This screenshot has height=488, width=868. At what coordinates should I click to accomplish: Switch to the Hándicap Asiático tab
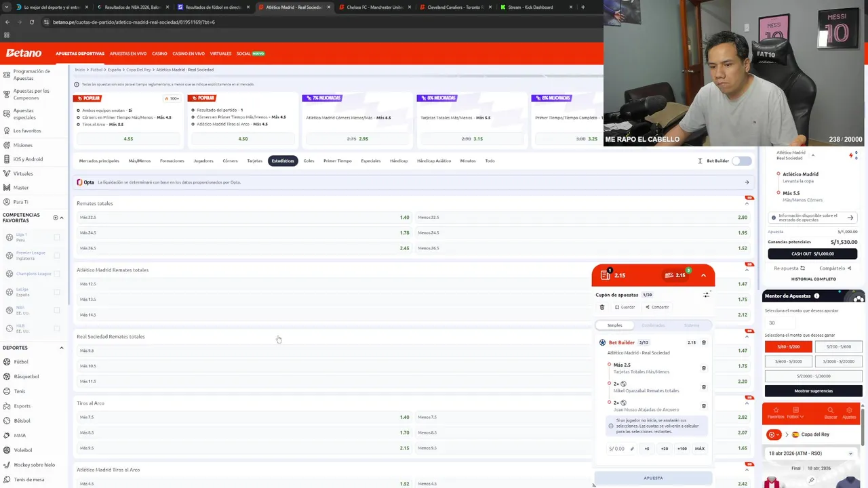(434, 161)
